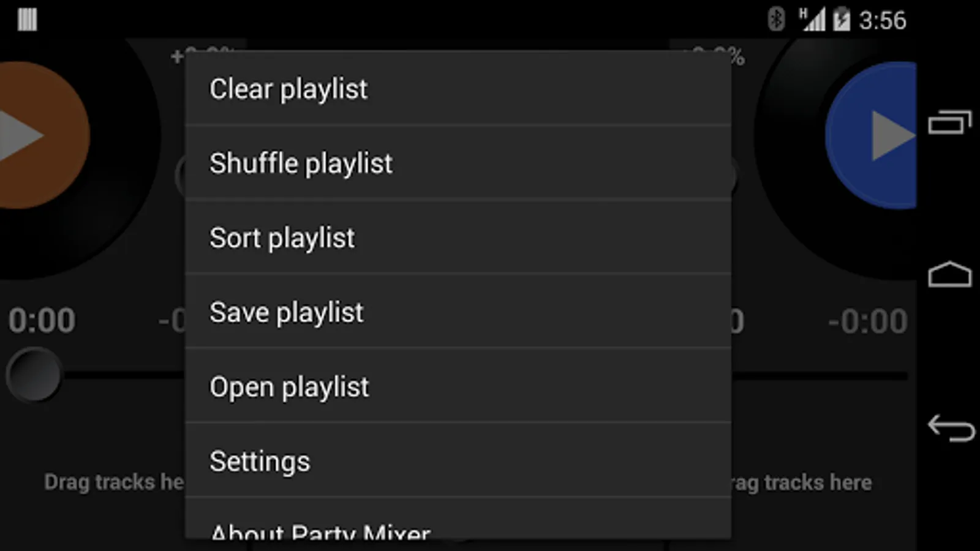Tap the mobile signal strength icon

(x=812, y=20)
